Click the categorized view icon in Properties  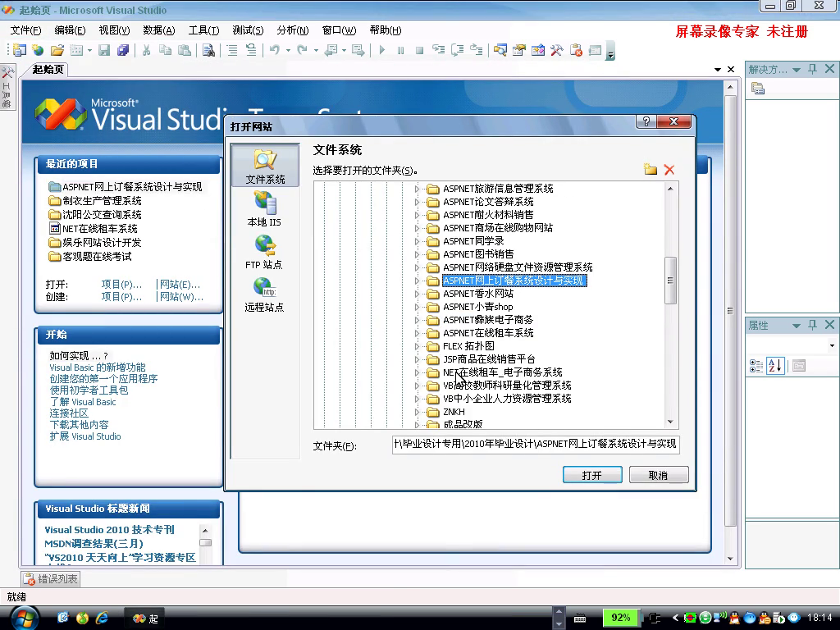pyautogui.click(x=756, y=366)
